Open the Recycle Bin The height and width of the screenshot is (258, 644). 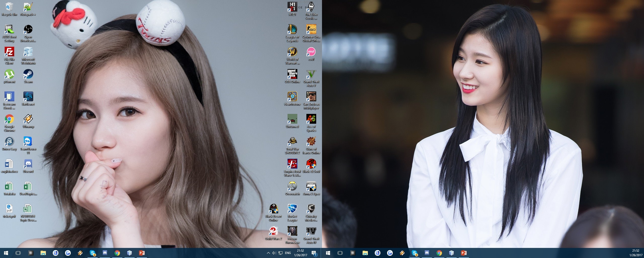pyautogui.click(x=9, y=9)
